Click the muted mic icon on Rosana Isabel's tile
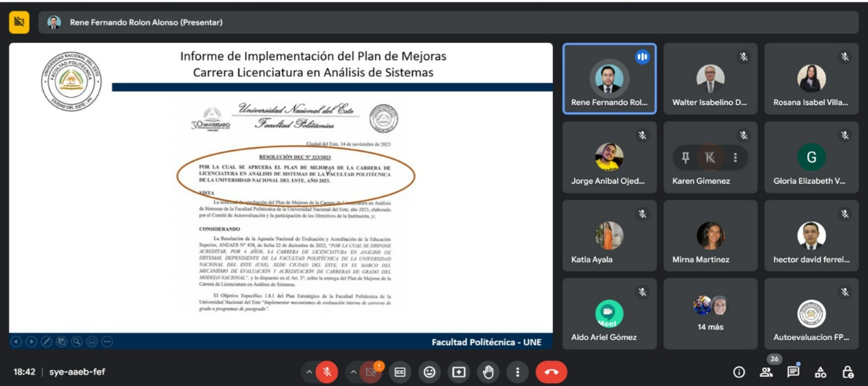 [845, 56]
